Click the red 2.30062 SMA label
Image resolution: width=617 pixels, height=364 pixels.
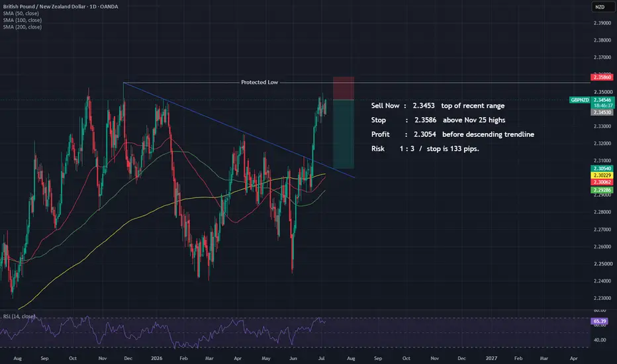point(602,182)
